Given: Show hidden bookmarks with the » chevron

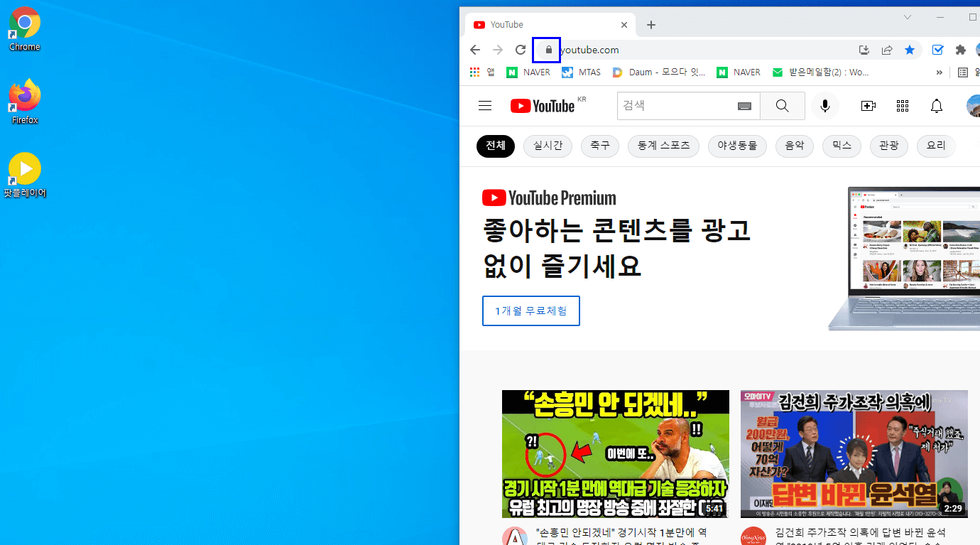Looking at the screenshot, I should click(939, 72).
